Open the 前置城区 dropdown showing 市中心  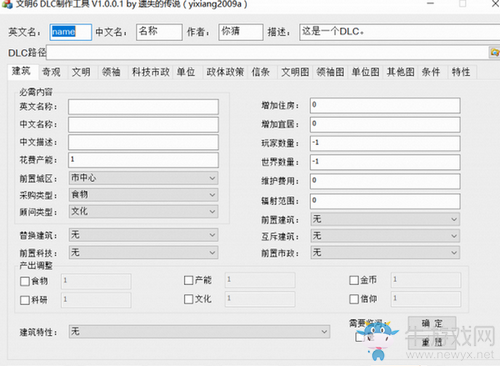tap(144, 178)
